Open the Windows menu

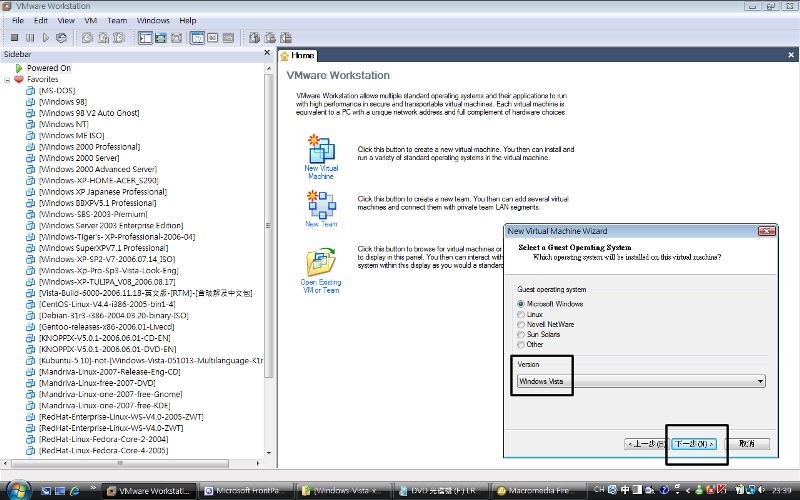click(153, 20)
